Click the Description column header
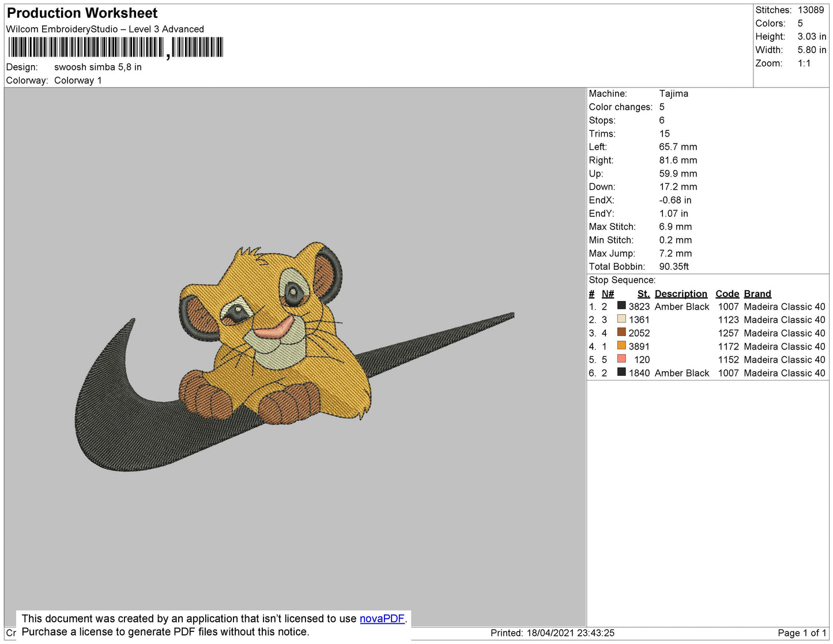Viewport: 833px width, 644px height. point(680,293)
